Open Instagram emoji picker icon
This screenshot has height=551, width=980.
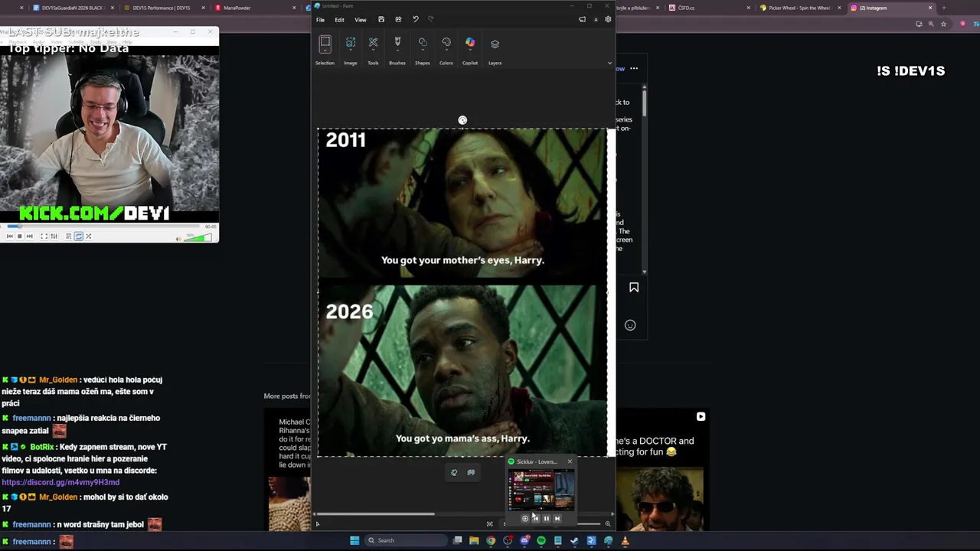[630, 325]
